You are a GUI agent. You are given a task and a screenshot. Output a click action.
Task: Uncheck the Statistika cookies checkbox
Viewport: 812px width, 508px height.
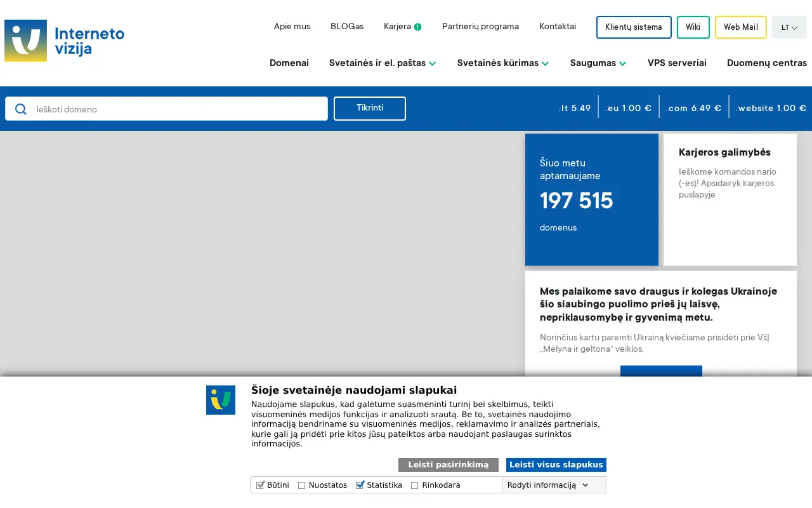pos(360,485)
